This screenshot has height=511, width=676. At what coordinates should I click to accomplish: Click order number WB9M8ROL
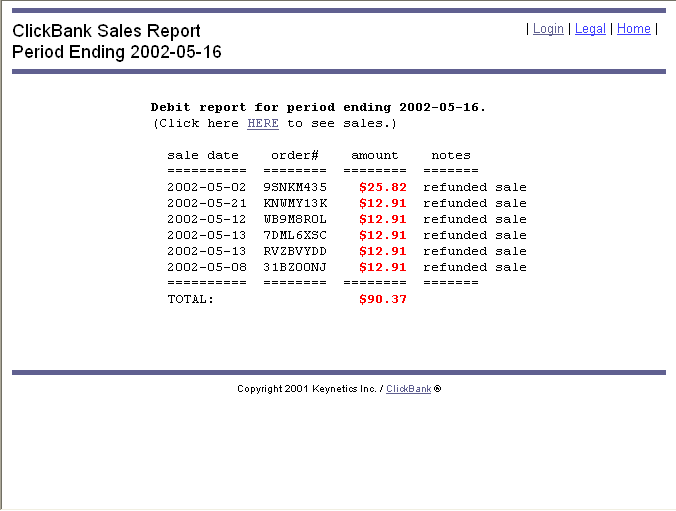pyautogui.click(x=295, y=219)
